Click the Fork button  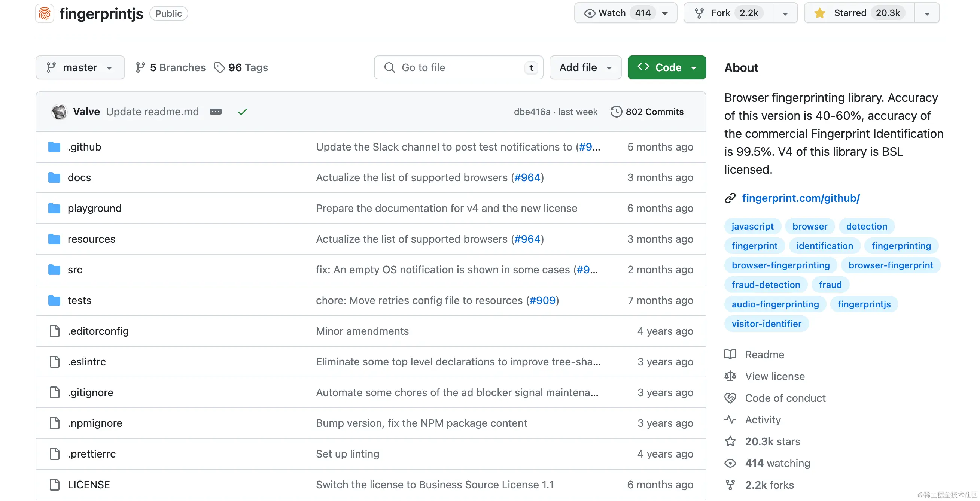coord(728,13)
